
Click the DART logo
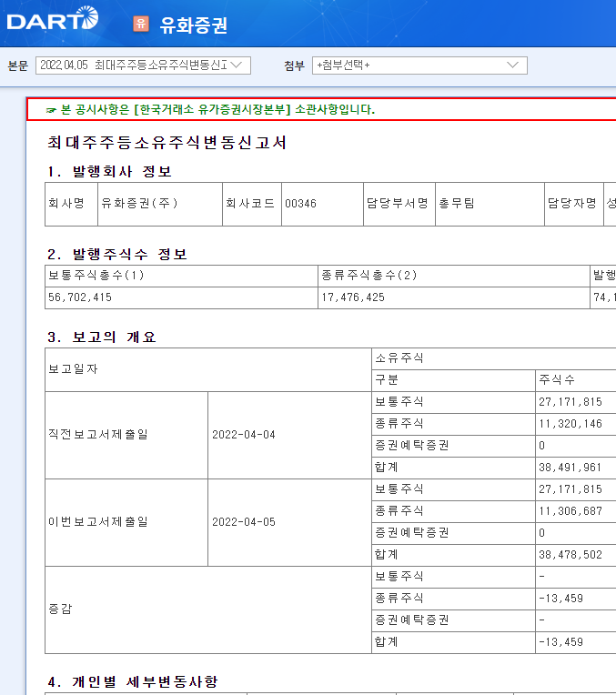click(53, 18)
